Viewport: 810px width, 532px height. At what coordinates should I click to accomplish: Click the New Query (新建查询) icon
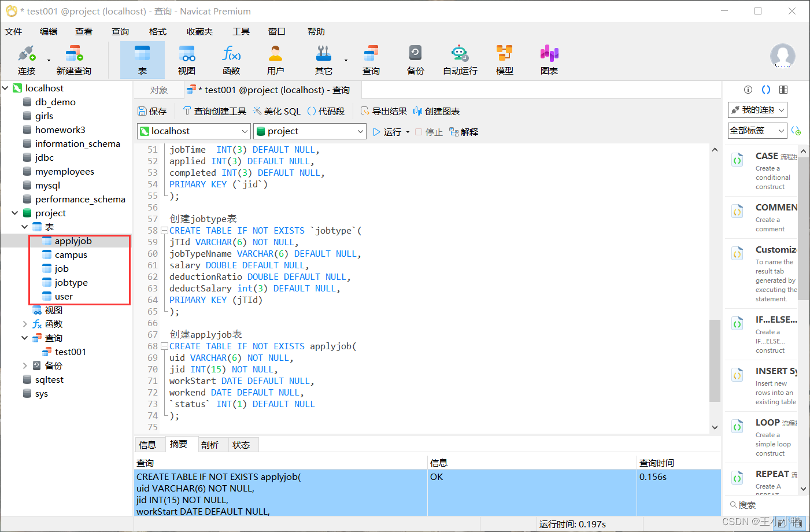(73, 60)
